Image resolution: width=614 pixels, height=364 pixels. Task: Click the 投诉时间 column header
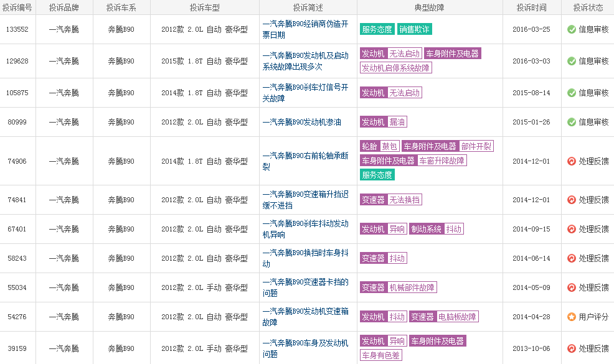pyautogui.click(x=531, y=7)
